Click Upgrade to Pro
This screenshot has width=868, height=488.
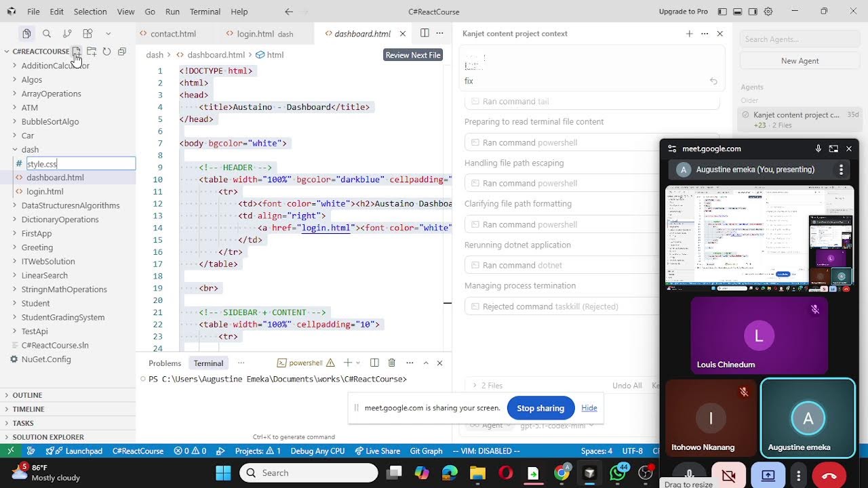[683, 12]
